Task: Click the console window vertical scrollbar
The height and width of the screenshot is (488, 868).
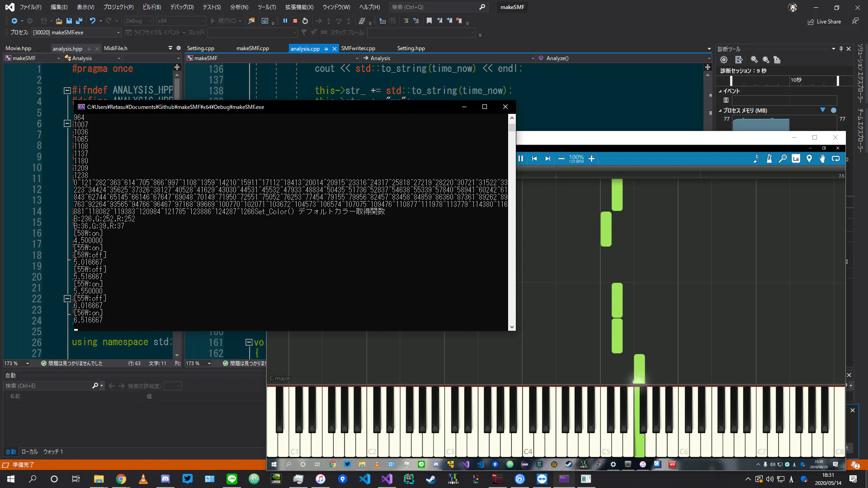Action: point(512,222)
